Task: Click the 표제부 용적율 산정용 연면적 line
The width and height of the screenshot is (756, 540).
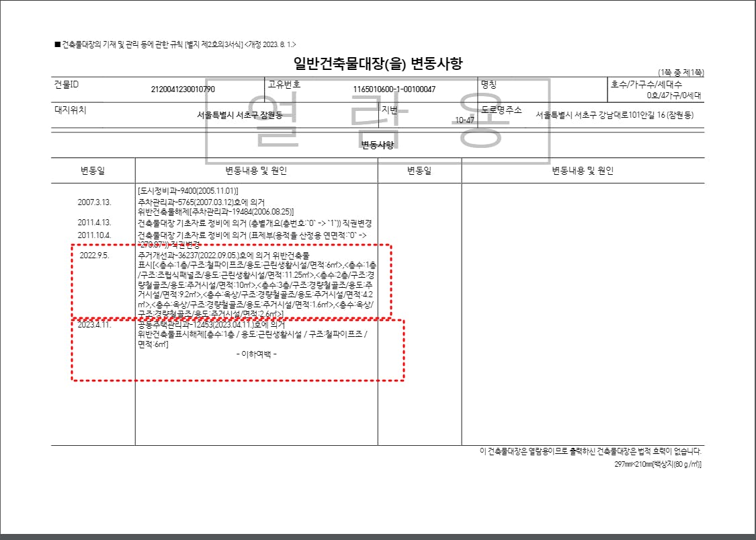Action: [252, 235]
